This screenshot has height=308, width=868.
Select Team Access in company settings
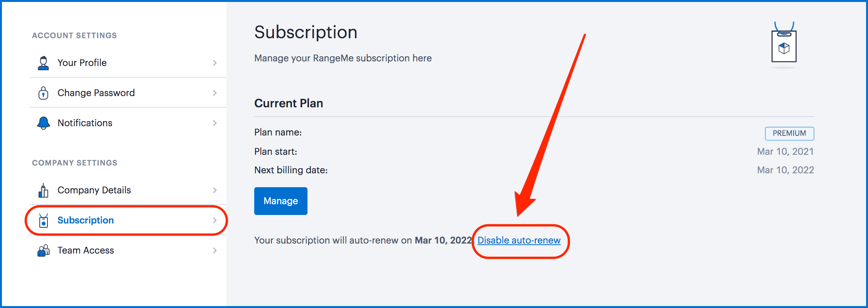point(128,250)
